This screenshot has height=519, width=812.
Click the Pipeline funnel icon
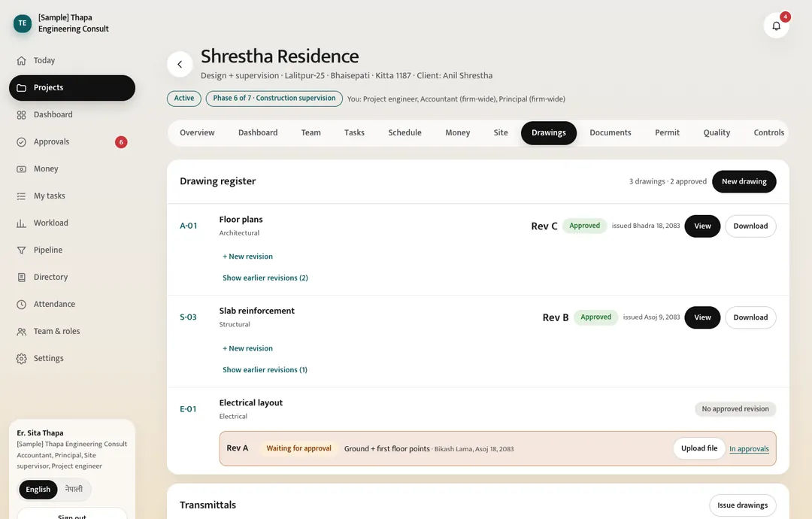tap(21, 250)
